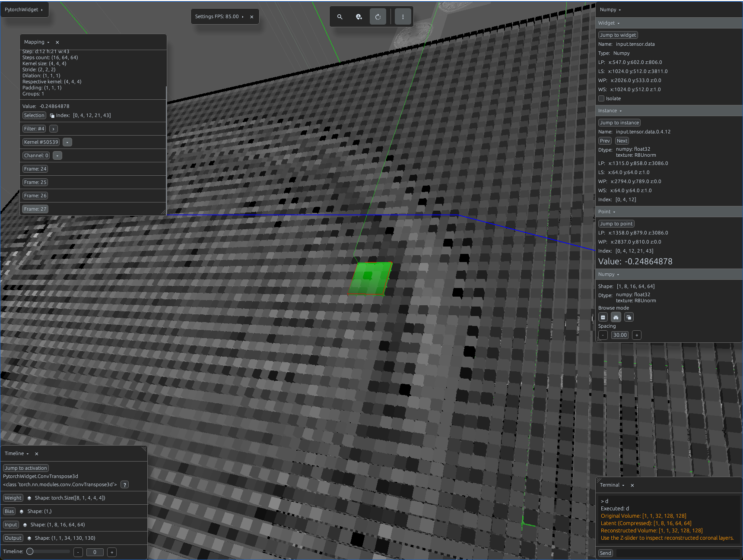Select Frame: 27 in Mapping
Screen dimensions: 743x560
35,209
